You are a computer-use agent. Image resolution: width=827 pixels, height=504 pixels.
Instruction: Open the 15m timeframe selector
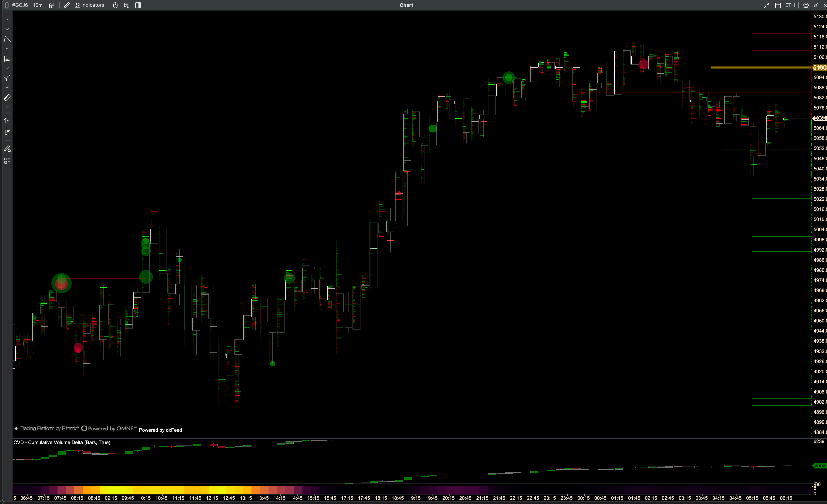pyautogui.click(x=38, y=5)
